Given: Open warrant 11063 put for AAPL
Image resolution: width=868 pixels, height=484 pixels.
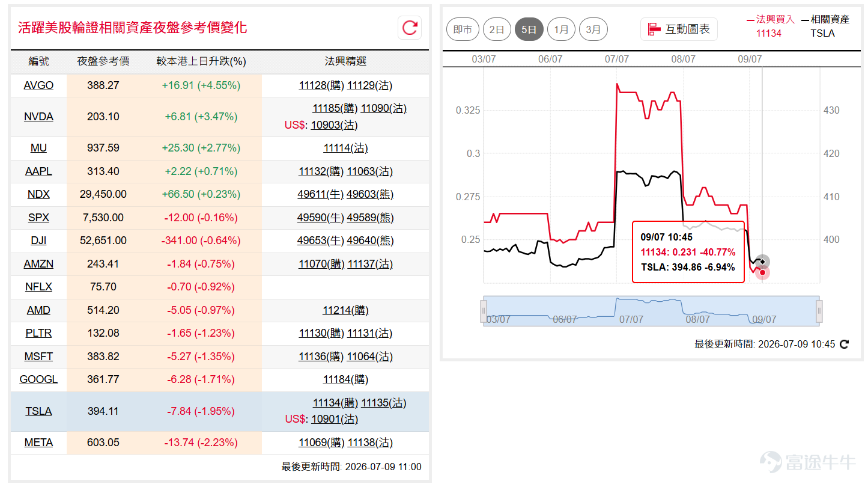Looking at the screenshot, I should tap(370, 171).
